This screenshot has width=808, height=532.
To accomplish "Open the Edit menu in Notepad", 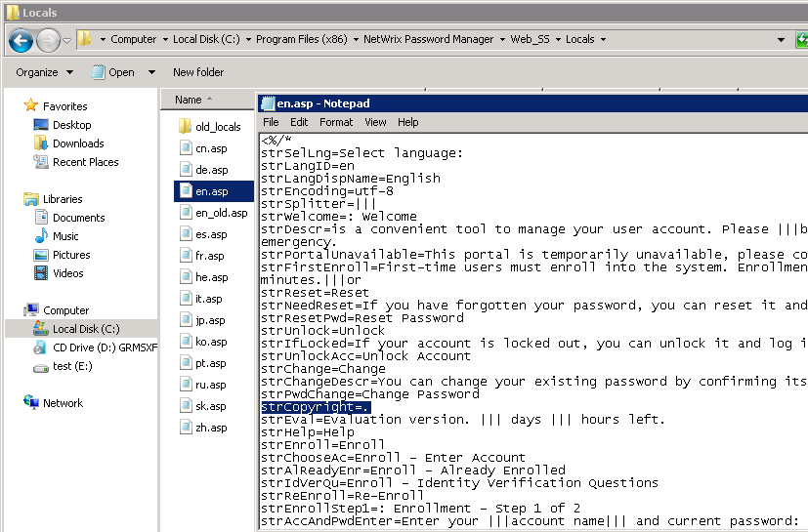I will click(x=299, y=122).
